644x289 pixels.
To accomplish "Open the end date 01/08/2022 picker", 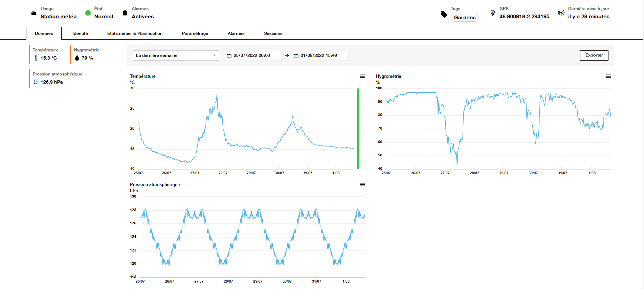I will coord(320,55).
